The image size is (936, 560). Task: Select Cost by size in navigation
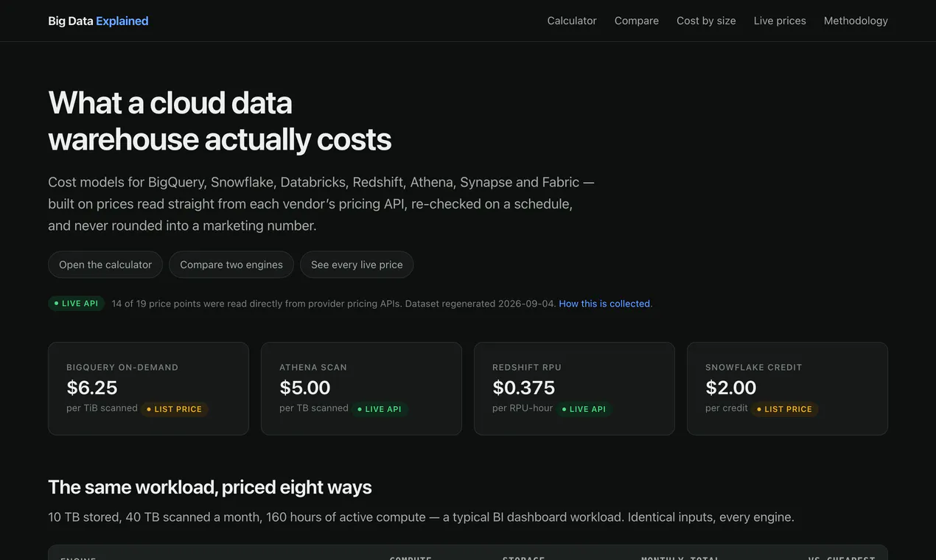(706, 21)
